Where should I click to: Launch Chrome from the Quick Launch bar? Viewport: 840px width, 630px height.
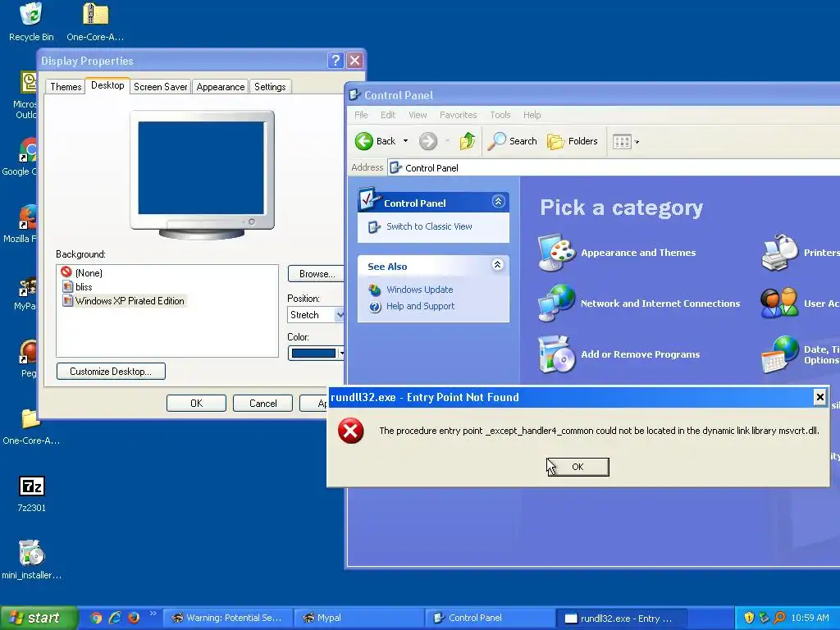97,618
